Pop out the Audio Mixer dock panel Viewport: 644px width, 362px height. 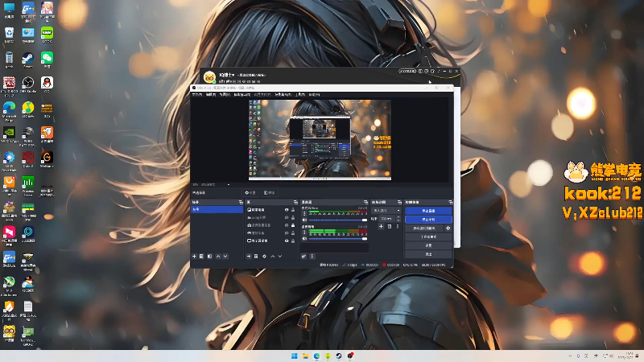(365, 203)
